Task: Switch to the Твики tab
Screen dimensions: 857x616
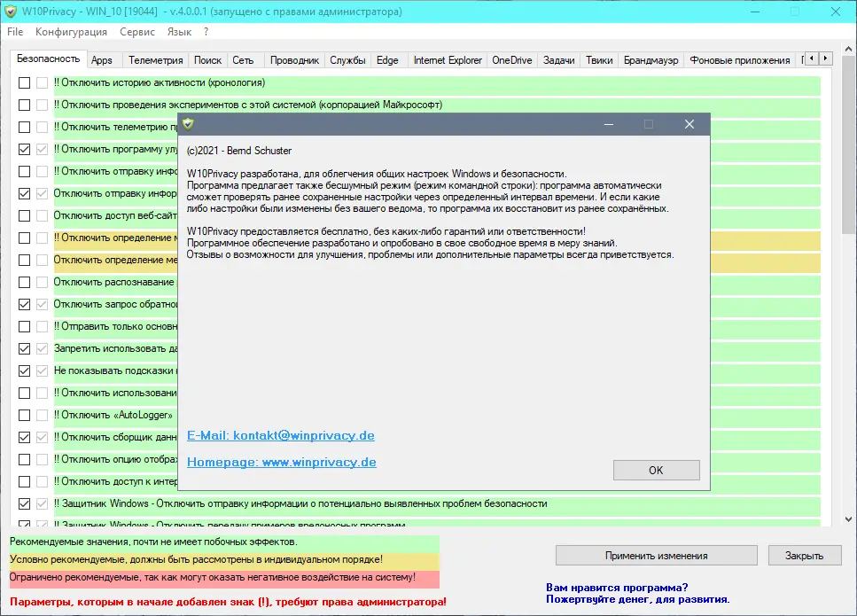Action: 599,60
